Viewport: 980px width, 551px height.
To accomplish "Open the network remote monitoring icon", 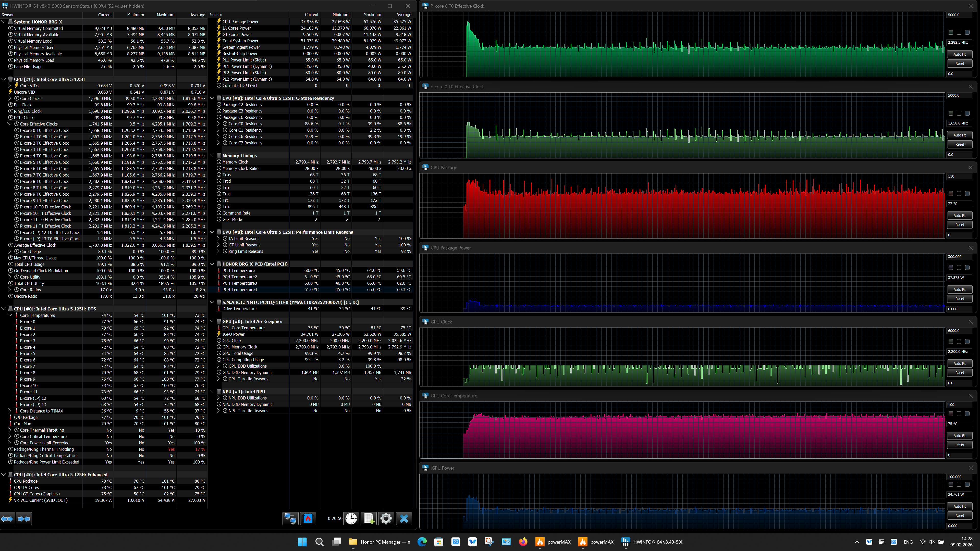I will point(290,518).
